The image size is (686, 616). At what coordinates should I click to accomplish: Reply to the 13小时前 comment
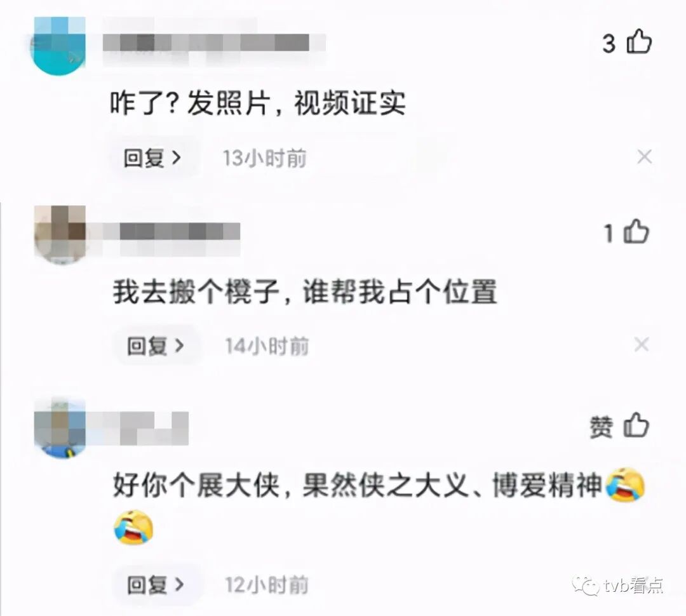click(152, 158)
